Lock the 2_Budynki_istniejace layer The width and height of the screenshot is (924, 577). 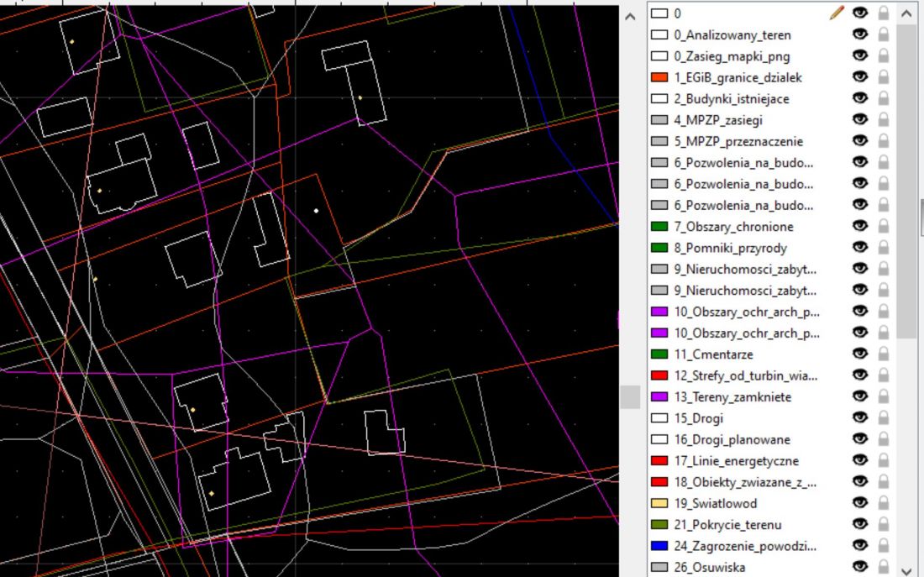(x=884, y=98)
